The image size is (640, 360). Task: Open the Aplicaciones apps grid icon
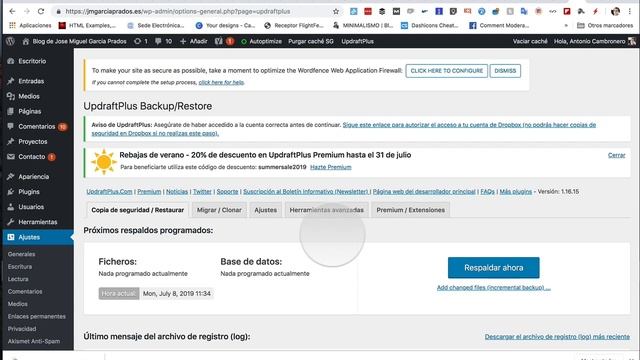(12, 25)
